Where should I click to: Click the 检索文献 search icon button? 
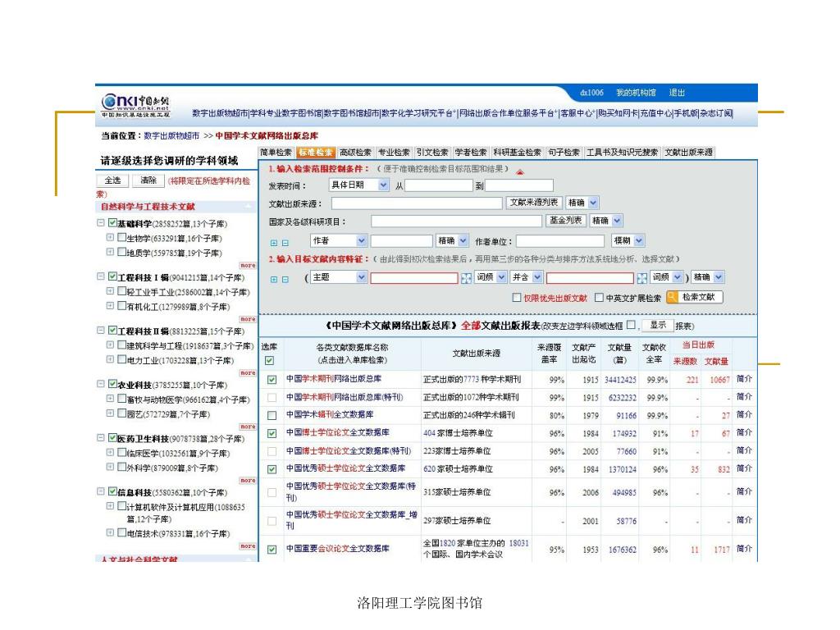pyautogui.click(x=695, y=297)
